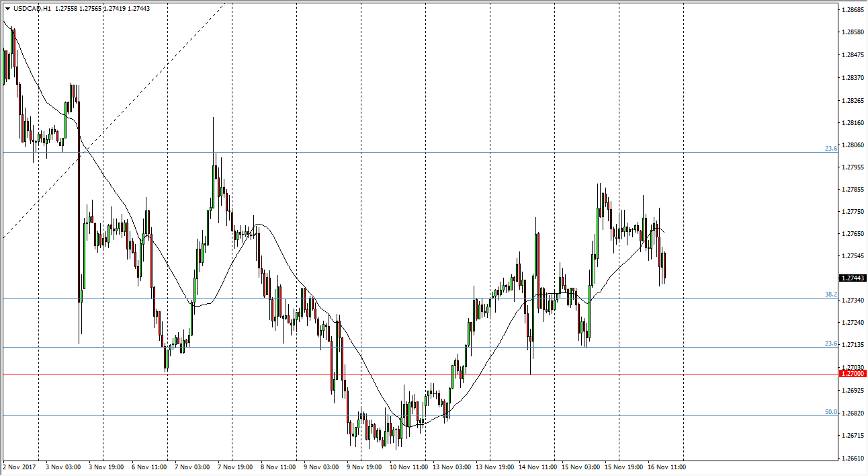Click the 1.27750 price scale value

click(851, 212)
